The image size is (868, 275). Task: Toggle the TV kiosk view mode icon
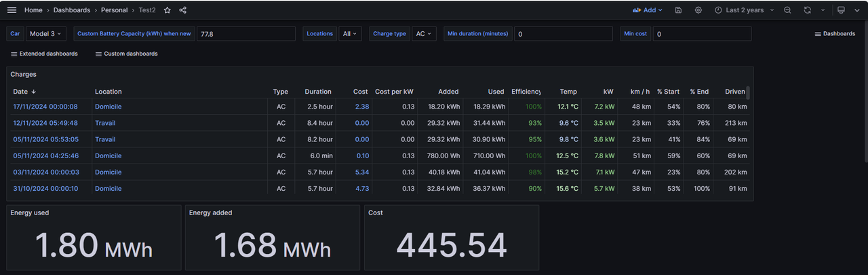point(841,10)
